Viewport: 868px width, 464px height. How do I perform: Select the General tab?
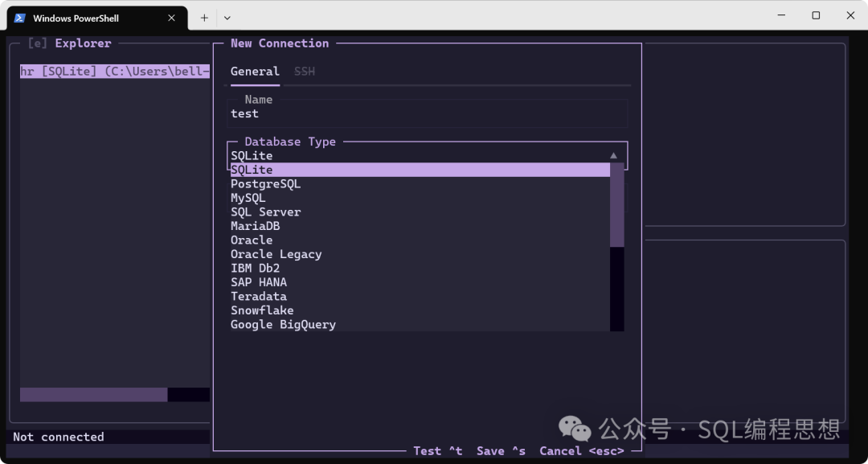pos(255,72)
